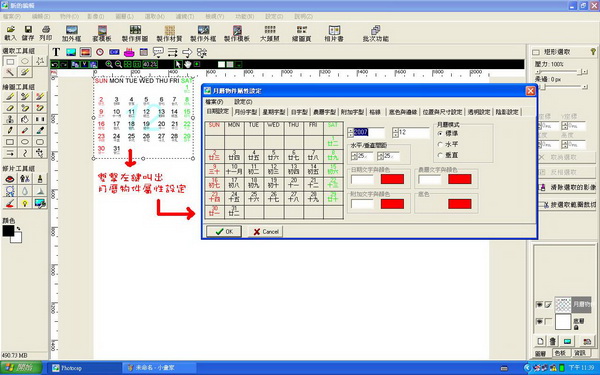Toggle visibility eye of 底層 layer
600x375 pixels.
540,321
